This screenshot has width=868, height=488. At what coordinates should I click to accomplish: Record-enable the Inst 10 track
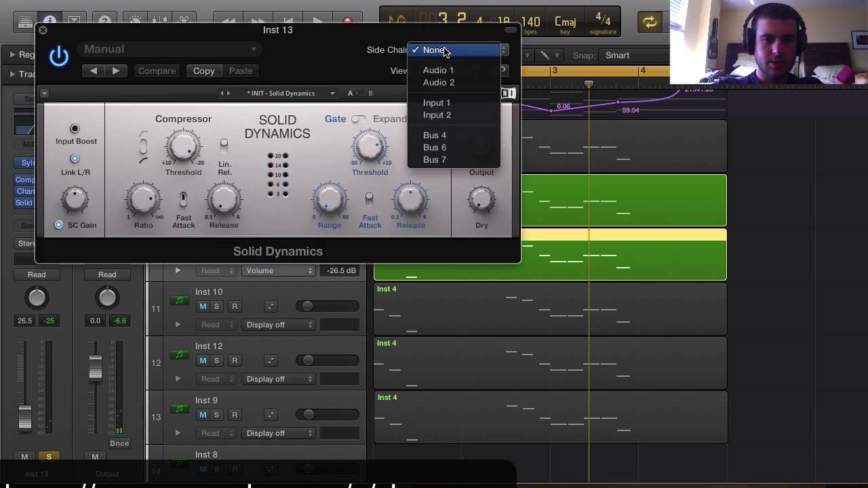pos(235,306)
